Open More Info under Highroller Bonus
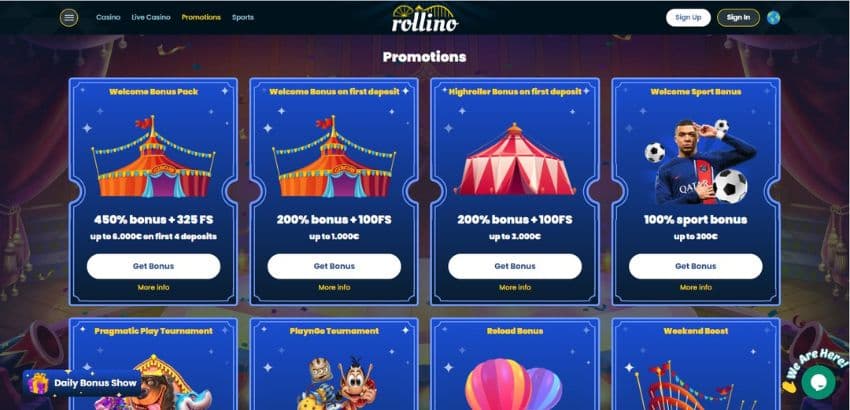The height and width of the screenshot is (410, 850). pyautogui.click(x=515, y=287)
